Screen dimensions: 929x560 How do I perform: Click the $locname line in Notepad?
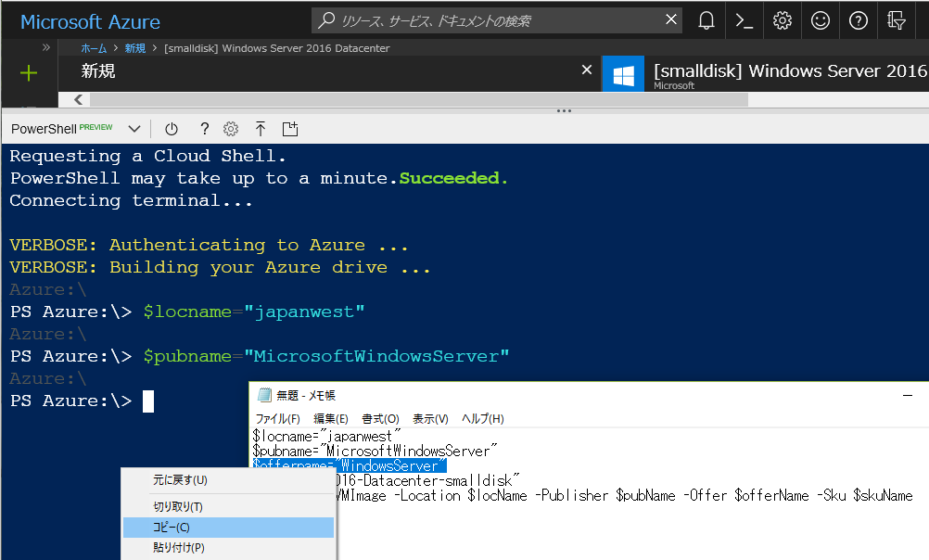(326, 436)
